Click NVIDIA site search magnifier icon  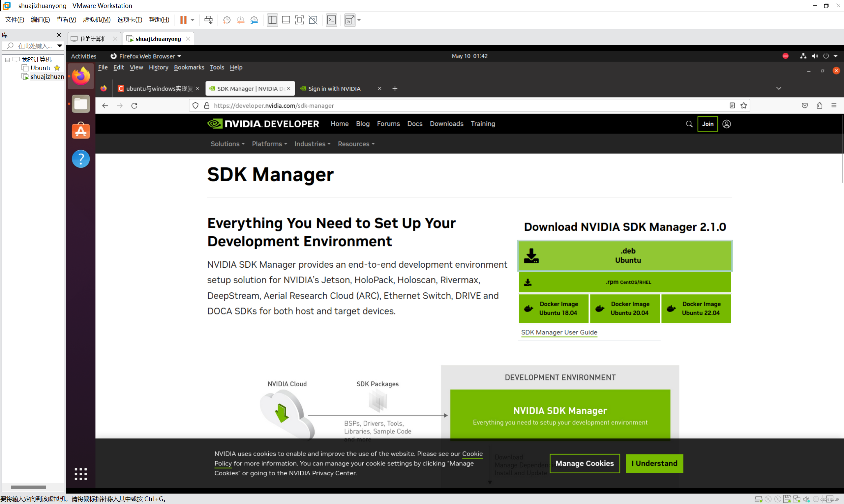[689, 124]
